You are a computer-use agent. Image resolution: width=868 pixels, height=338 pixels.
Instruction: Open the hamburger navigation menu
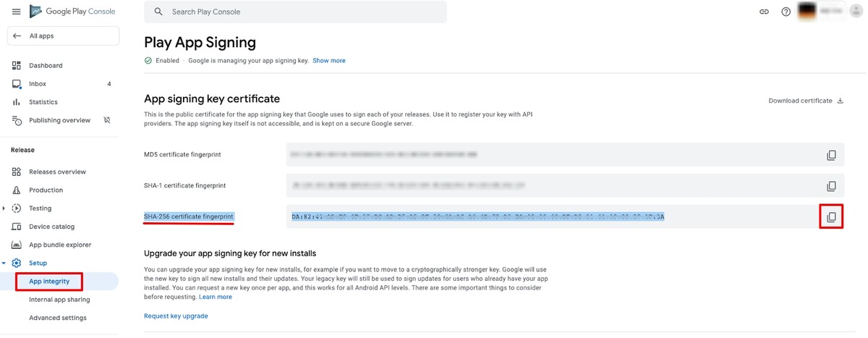(x=16, y=12)
